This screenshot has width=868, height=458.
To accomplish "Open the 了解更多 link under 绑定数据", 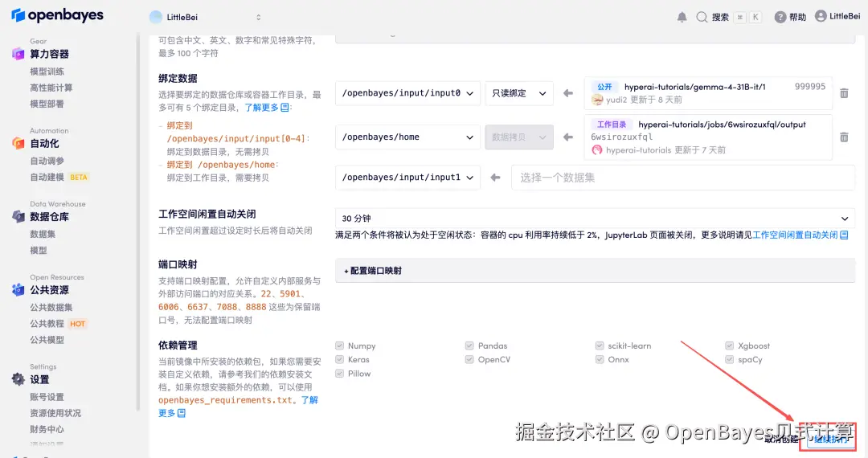I will pyautogui.click(x=267, y=108).
